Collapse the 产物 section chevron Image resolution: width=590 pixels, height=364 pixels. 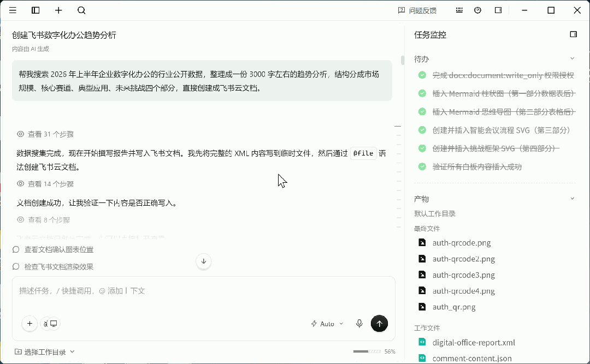[573, 198]
